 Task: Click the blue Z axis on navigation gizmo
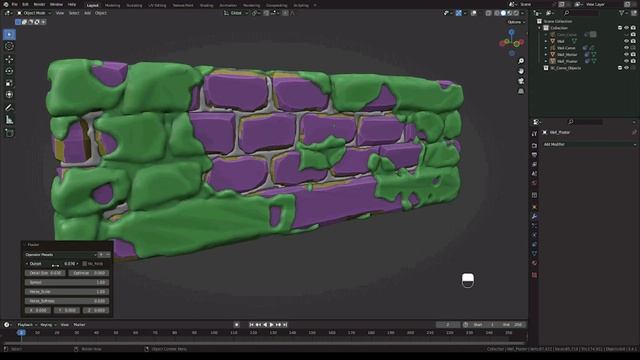click(x=511, y=32)
